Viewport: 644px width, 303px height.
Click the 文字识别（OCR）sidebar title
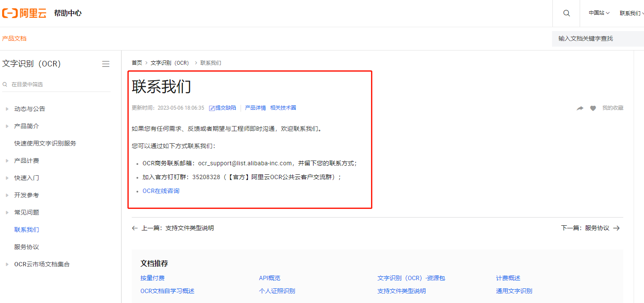(32, 64)
